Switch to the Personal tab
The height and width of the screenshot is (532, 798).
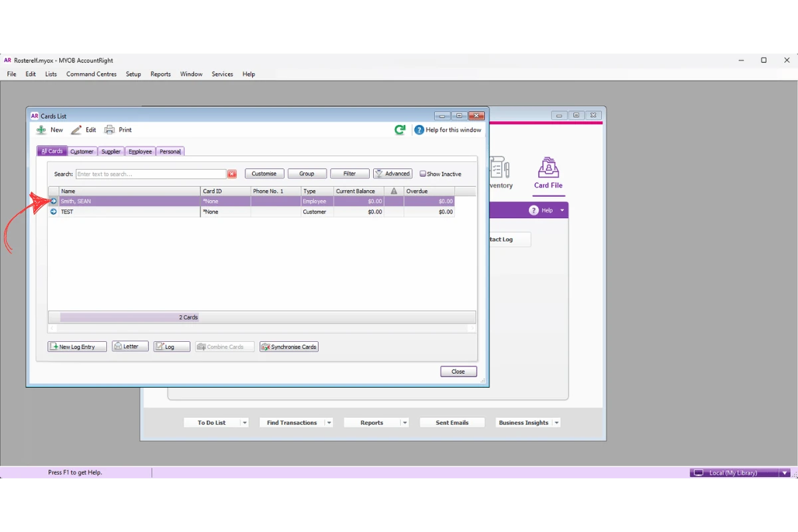170,152
